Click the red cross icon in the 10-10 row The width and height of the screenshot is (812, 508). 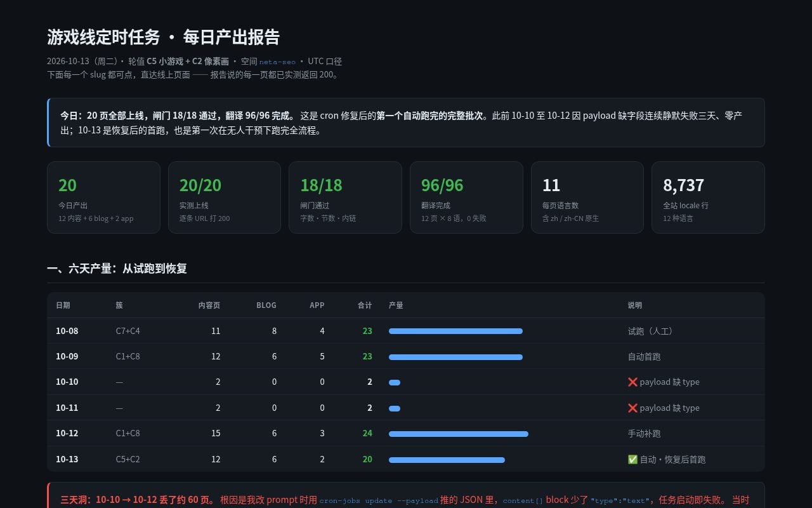(632, 382)
